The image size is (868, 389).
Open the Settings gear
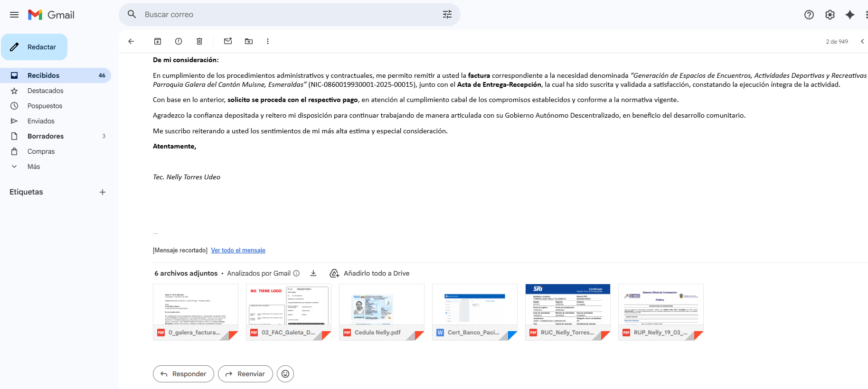830,15
